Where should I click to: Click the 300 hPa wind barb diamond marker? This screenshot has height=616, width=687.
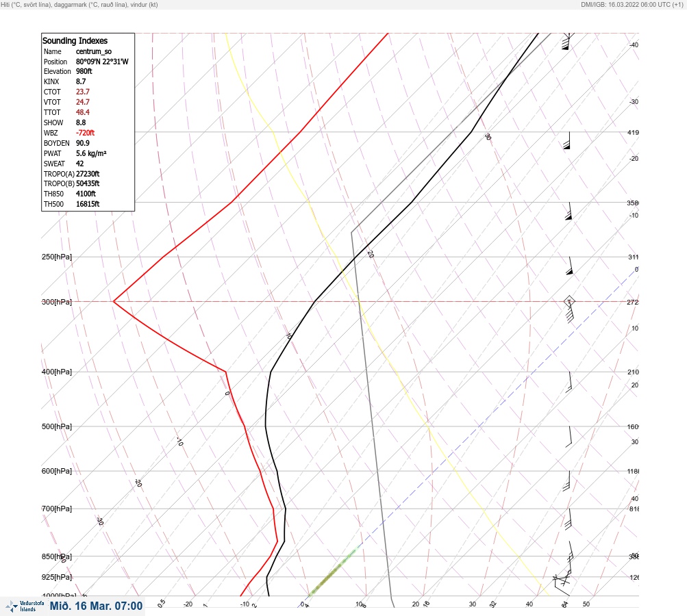[569, 301]
